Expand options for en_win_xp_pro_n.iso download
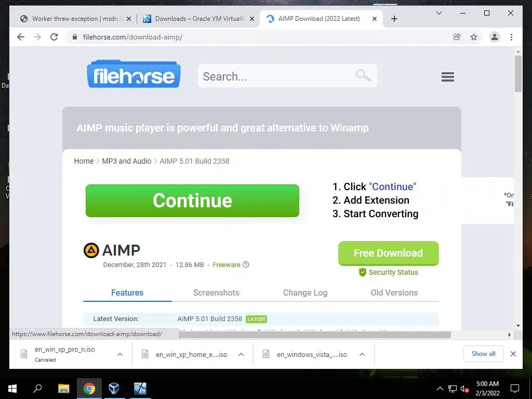This screenshot has width=532, height=399. [x=120, y=354]
